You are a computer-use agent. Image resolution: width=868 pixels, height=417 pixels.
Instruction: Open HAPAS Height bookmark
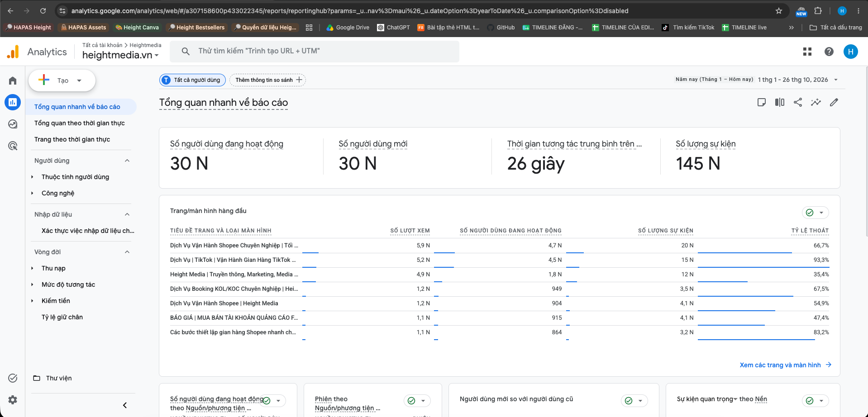[29, 28]
